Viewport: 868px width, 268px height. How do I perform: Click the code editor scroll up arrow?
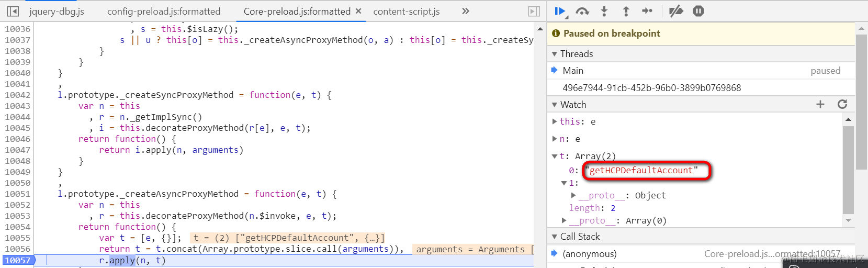(x=539, y=28)
